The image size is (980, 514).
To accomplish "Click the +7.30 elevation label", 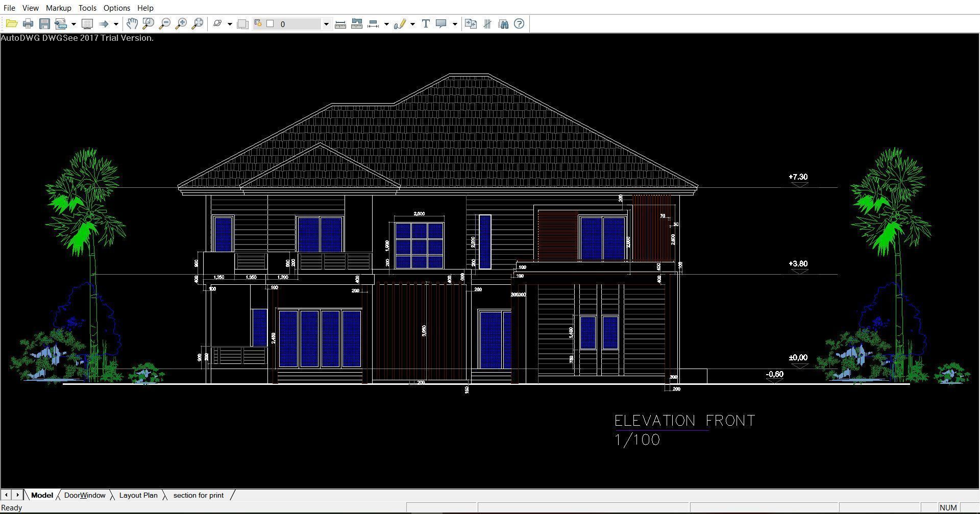I will [x=798, y=177].
